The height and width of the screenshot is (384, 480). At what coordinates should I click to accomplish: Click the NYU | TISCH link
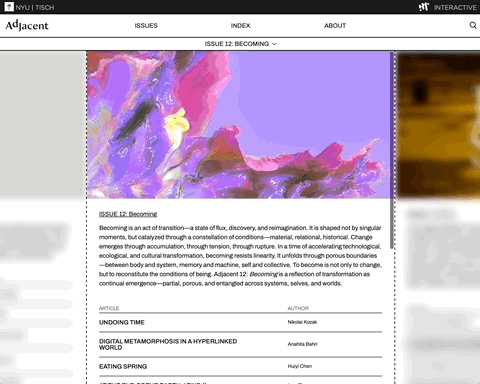tap(35, 7)
